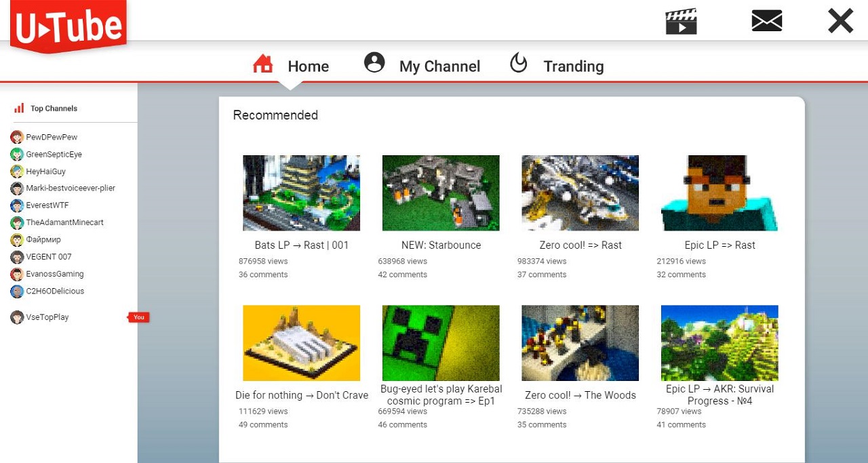Viewport: 868px width, 463px height.
Task: Open the Die for nothing video thumbnail
Action: 301,343
